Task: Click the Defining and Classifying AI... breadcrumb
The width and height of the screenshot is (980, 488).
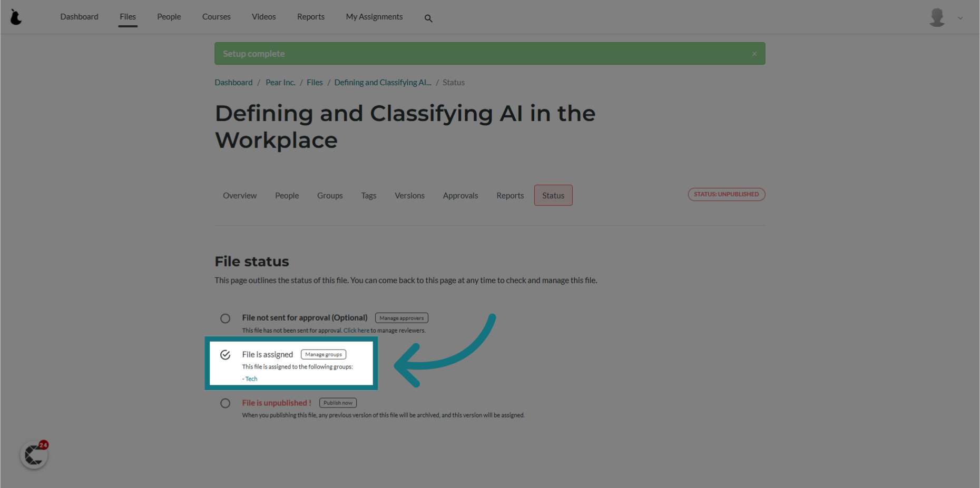Action: coord(383,83)
